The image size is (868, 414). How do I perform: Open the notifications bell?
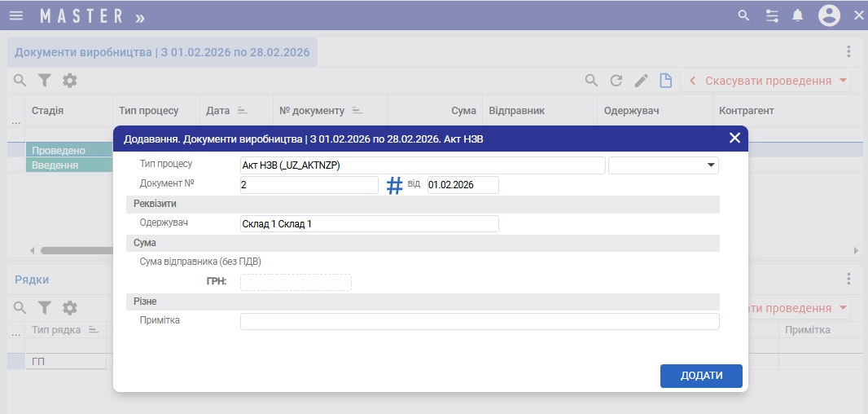(x=798, y=15)
